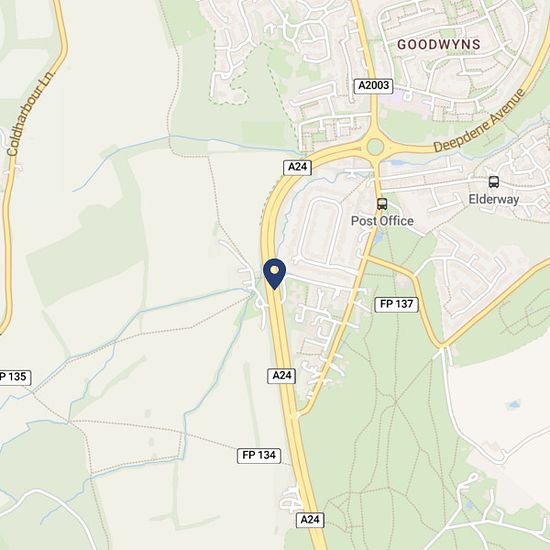Click the A24 shield beside FP 134
This screenshot has height=550, width=550.
pos(310,519)
